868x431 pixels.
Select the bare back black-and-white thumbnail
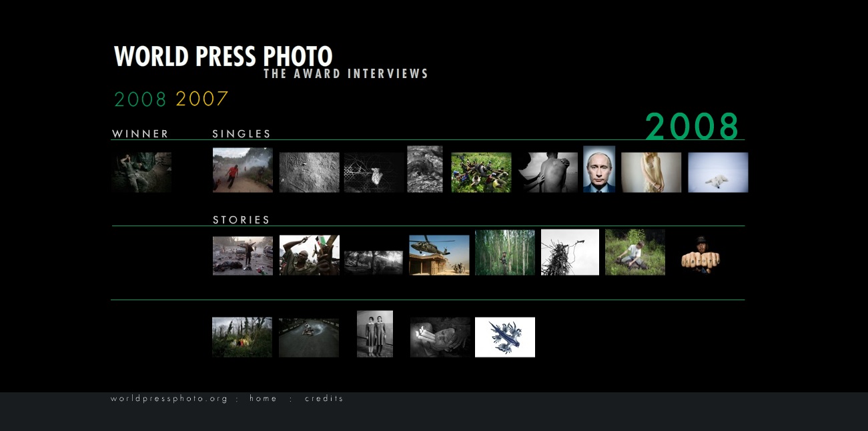tap(548, 173)
